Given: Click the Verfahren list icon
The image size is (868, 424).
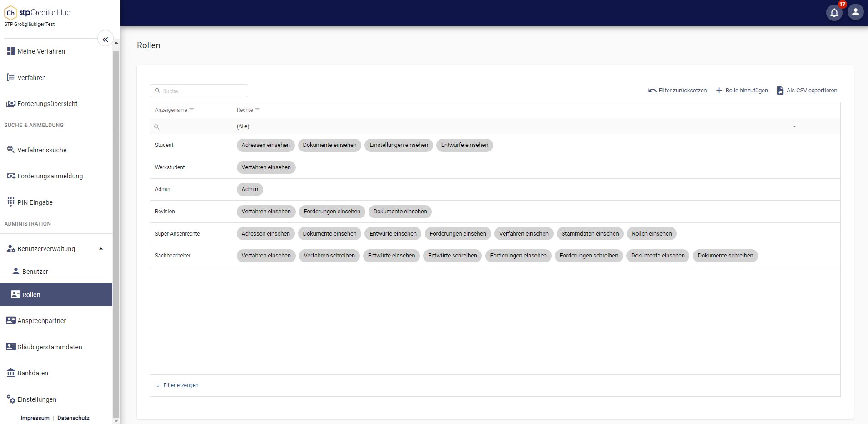Looking at the screenshot, I should pos(11,77).
